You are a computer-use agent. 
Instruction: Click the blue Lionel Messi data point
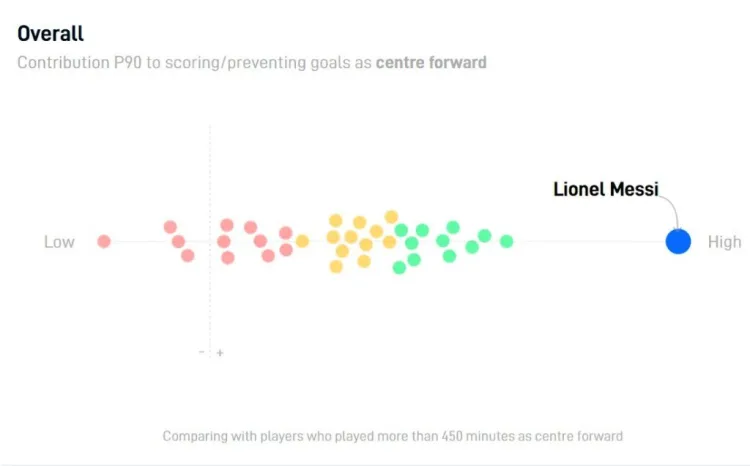point(678,241)
